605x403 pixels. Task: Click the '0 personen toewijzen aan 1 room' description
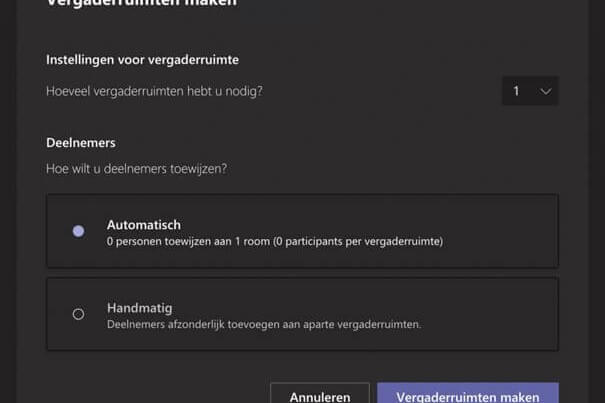pyautogui.click(x=275, y=242)
